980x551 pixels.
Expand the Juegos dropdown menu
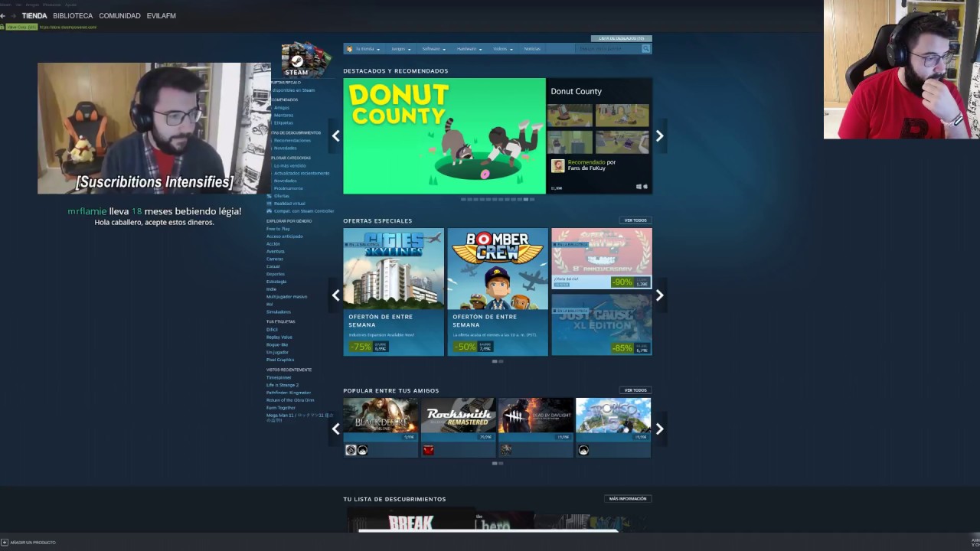pos(400,49)
